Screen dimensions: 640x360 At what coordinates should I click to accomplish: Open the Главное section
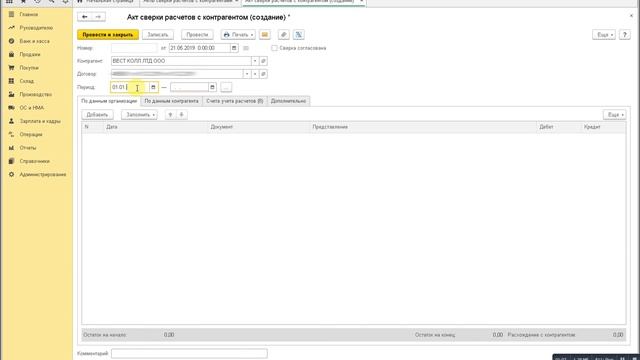pos(29,14)
